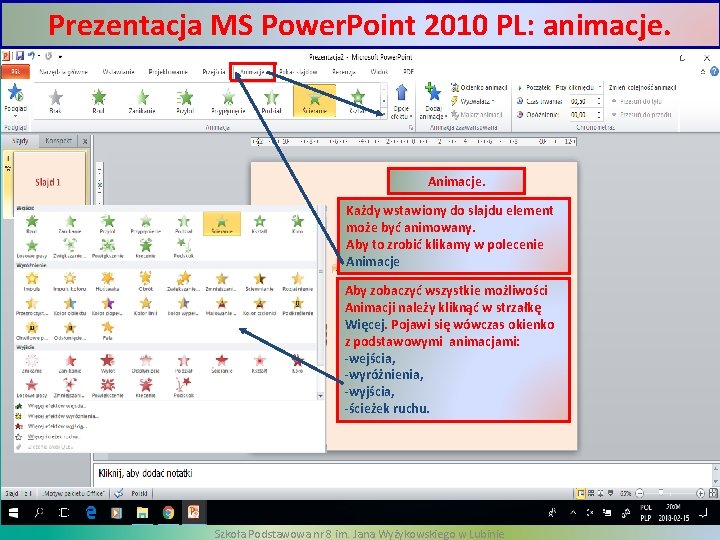Switch to Slajdy pane tab
Image resolution: width=720 pixels, height=540 pixels.
(20, 141)
